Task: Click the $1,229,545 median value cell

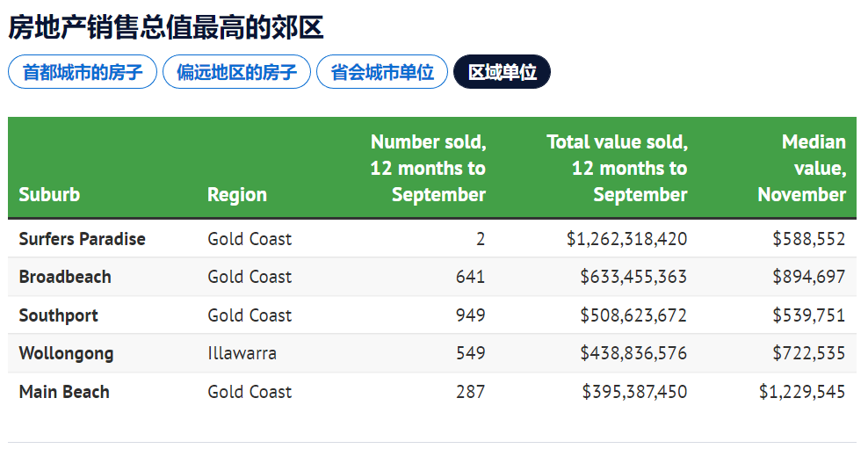Action: (x=802, y=392)
